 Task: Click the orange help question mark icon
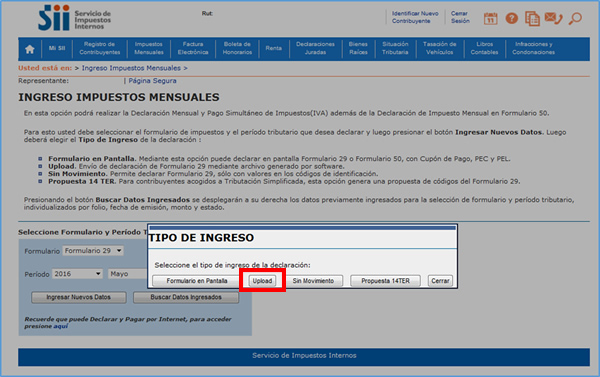tap(512, 18)
